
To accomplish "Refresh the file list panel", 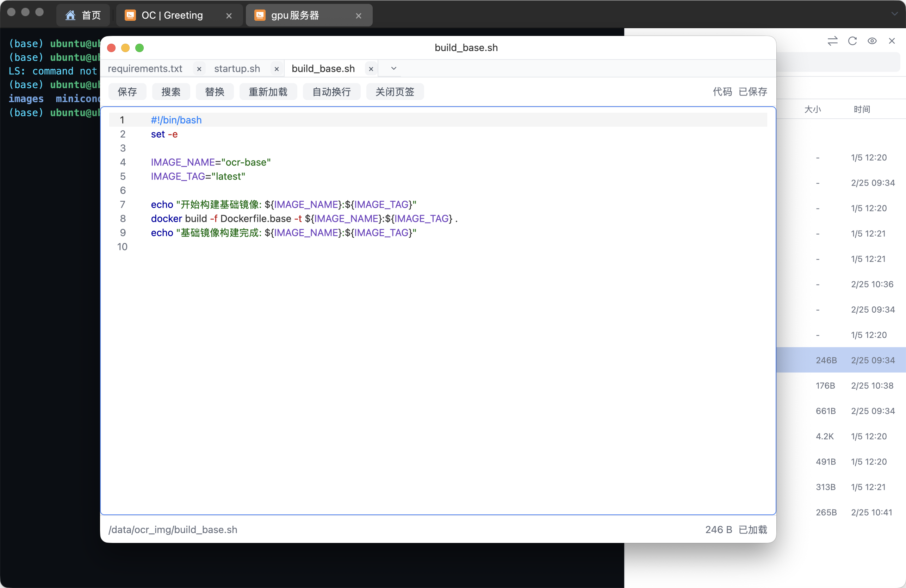I will [x=852, y=41].
